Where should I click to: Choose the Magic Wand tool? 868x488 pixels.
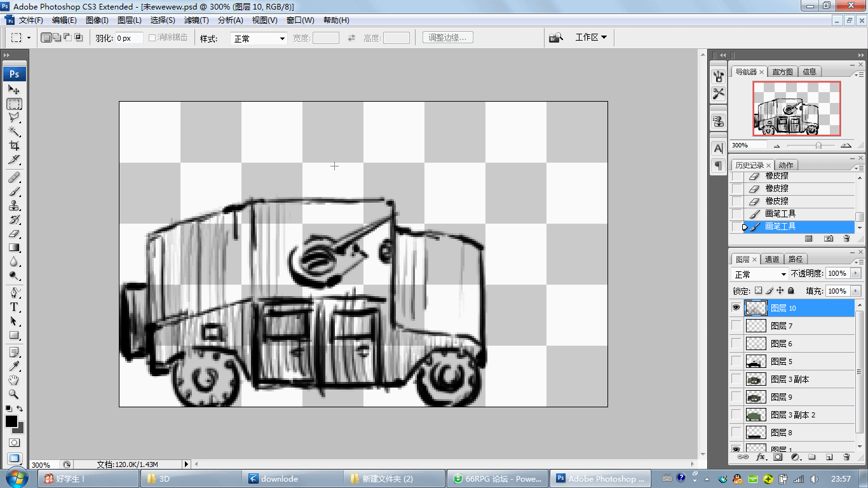(x=14, y=132)
